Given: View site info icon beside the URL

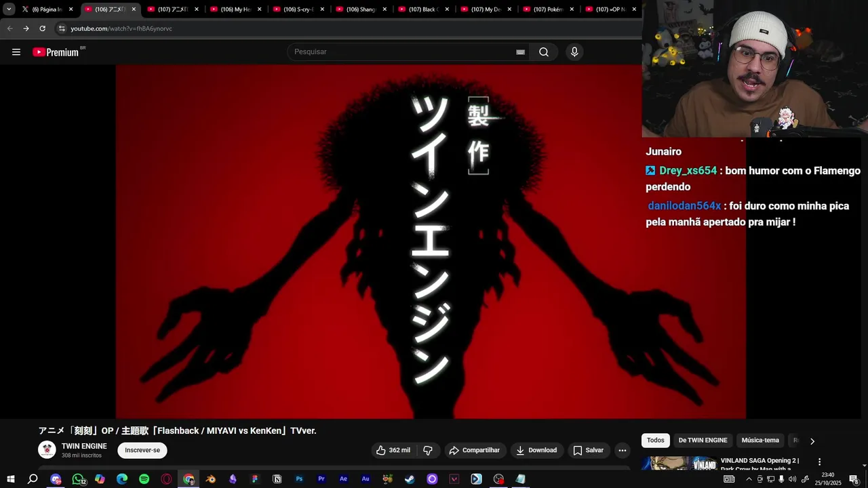Looking at the screenshot, I should click(61, 28).
